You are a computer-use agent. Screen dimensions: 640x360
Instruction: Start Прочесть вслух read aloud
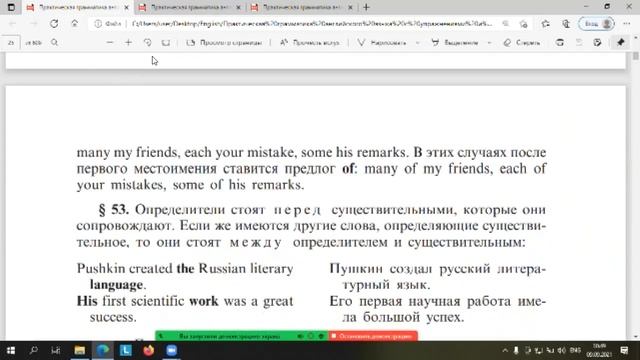point(310,42)
